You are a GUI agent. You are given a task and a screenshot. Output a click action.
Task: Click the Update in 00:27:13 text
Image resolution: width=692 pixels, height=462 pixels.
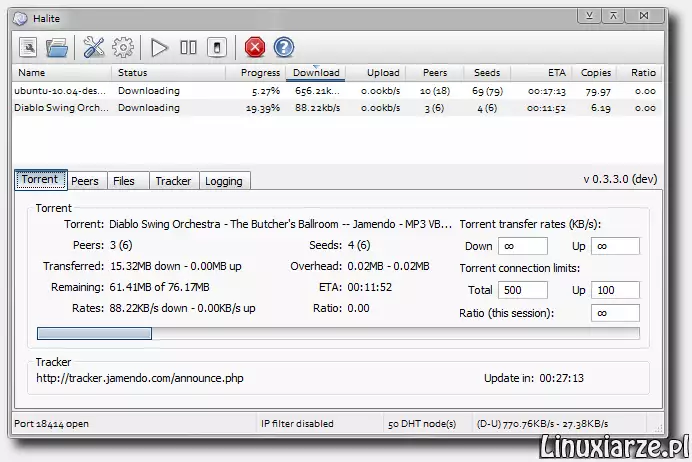(534, 378)
